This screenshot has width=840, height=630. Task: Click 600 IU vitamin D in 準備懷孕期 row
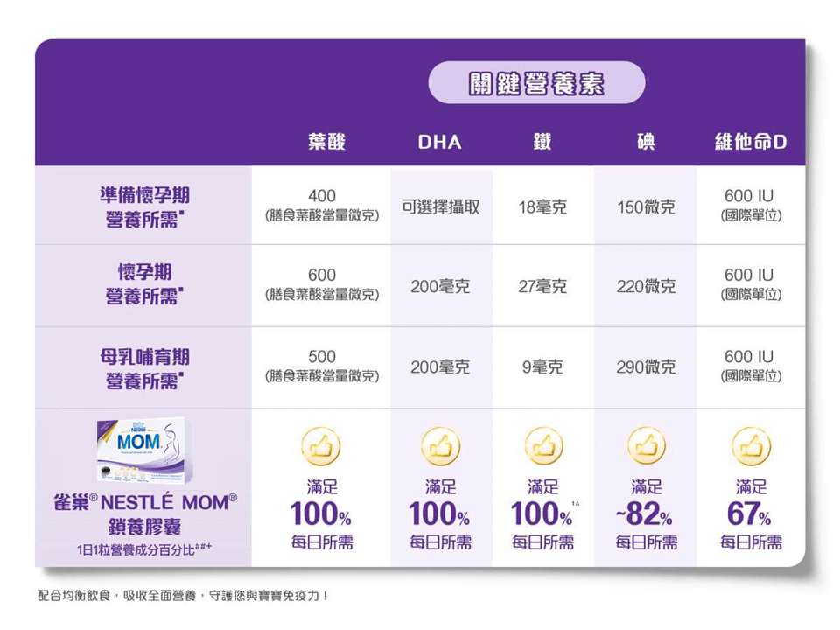pyautogui.click(x=751, y=205)
